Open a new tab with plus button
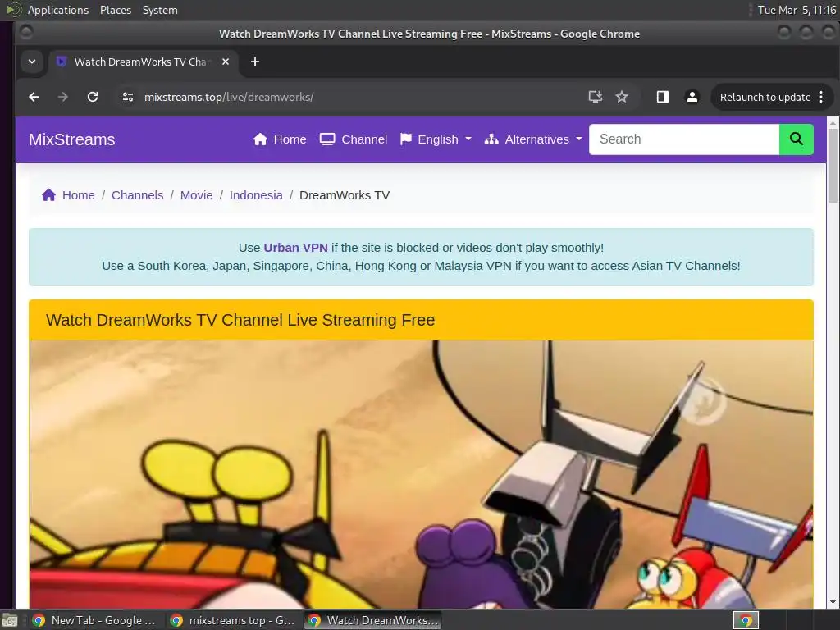840x630 pixels. pos(255,62)
